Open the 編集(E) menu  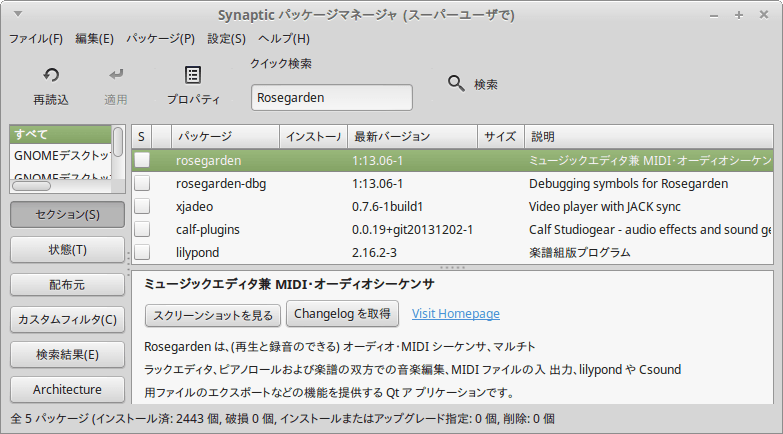(x=94, y=38)
